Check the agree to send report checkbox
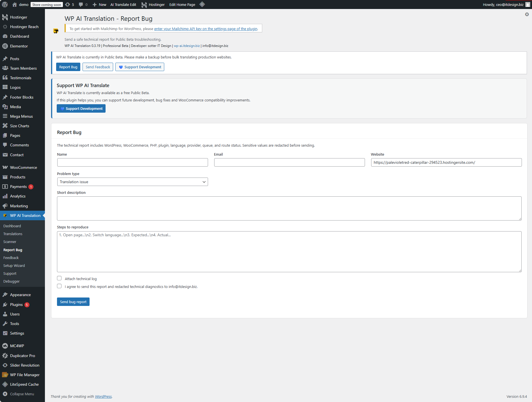The width and height of the screenshot is (532, 402). coord(59,286)
